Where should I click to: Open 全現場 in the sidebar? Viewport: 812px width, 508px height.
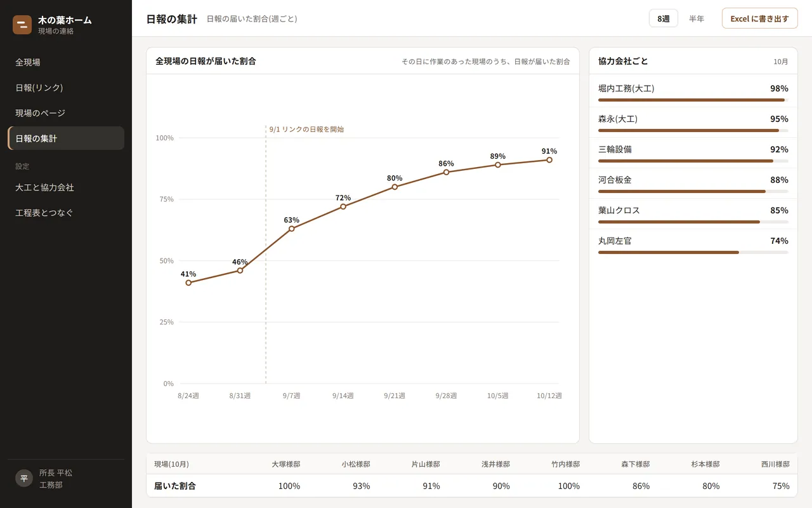pos(66,62)
